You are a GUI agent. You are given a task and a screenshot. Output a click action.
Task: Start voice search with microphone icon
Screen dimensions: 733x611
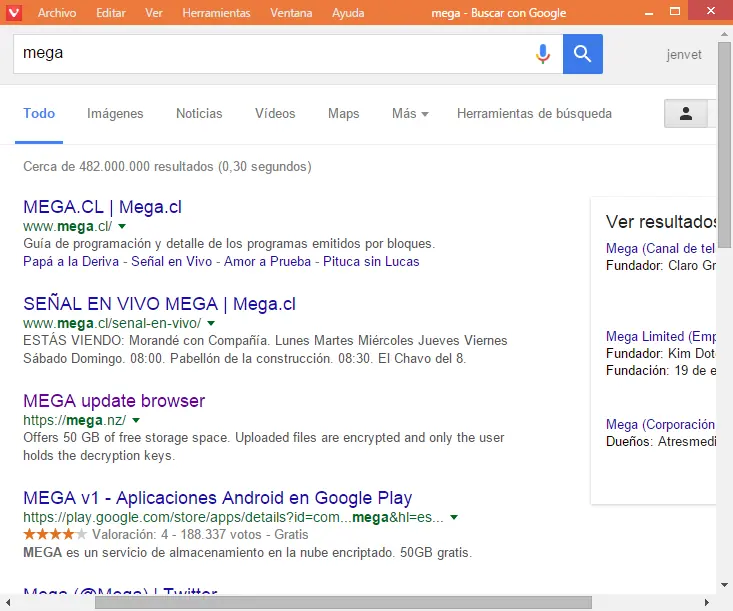coord(543,54)
